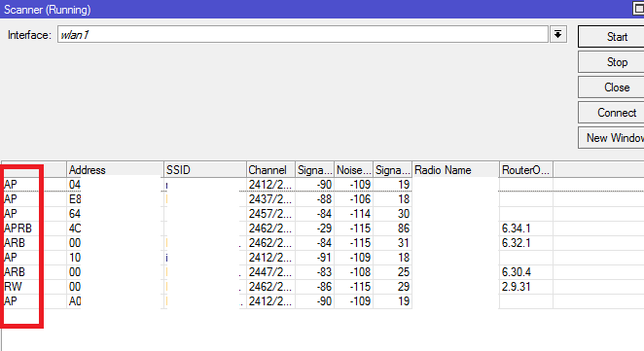Select the row with address 10
The height and width of the screenshot is (351, 644).
[x=322, y=258]
